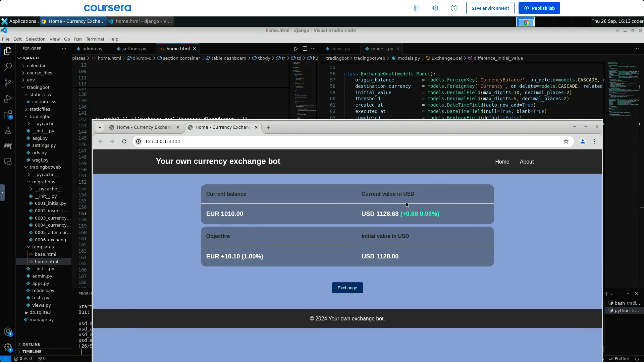Open Extensions view with badge
644x362 pixels.
click(8, 115)
